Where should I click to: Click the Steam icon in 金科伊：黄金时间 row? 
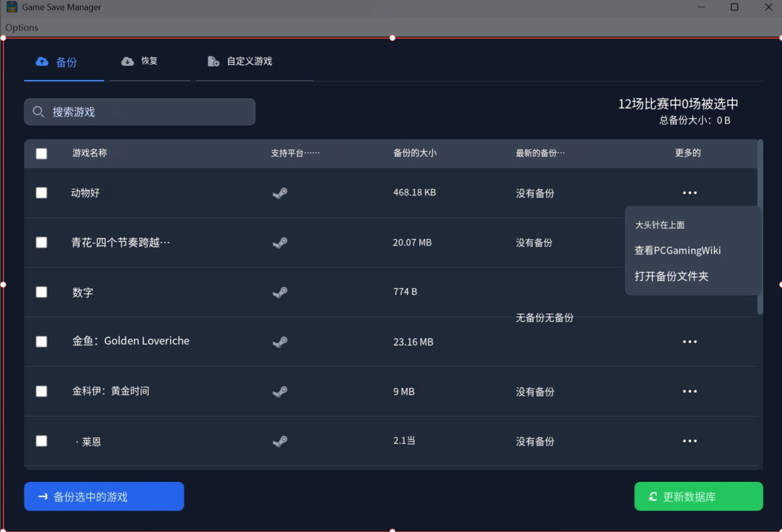tap(280, 392)
